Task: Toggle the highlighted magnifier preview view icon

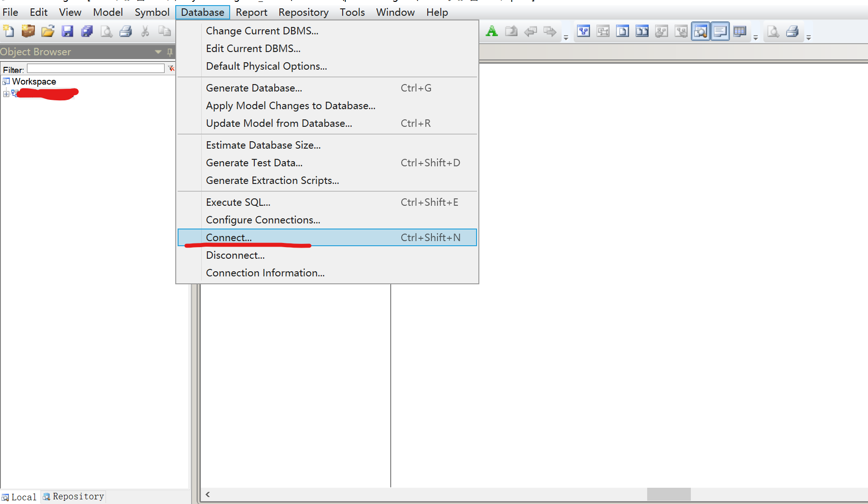Action: 701,31
